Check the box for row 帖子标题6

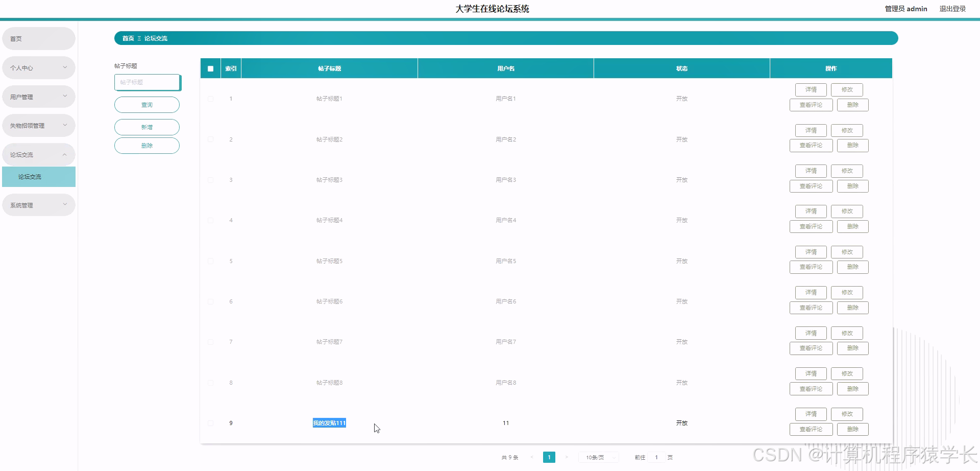tap(210, 301)
